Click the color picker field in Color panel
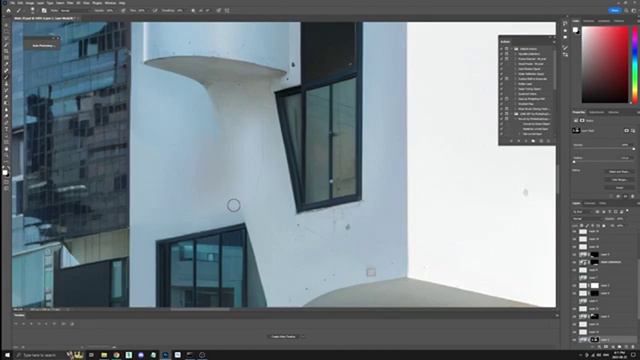640x360 pixels. [x=605, y=64]
